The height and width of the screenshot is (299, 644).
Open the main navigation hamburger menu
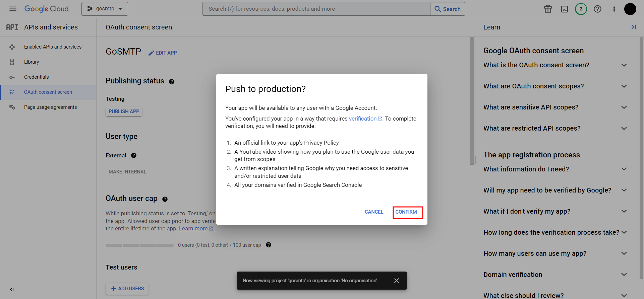point(13,9)
